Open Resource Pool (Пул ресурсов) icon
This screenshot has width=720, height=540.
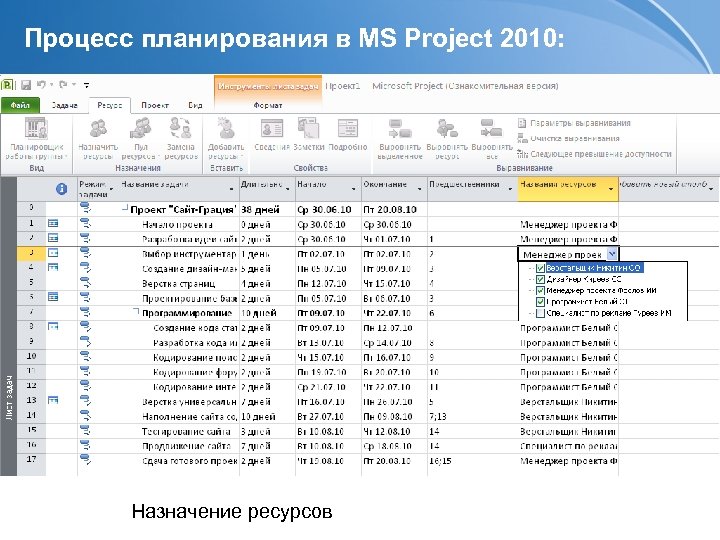coord(141,128)
